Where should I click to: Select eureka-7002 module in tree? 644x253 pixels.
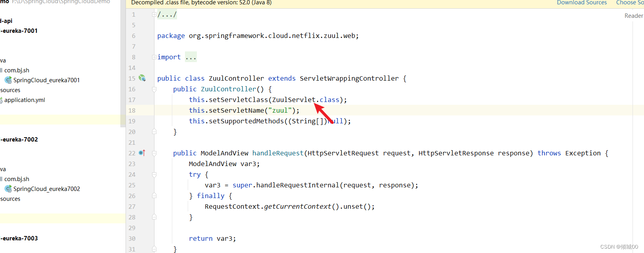[19, 140]
